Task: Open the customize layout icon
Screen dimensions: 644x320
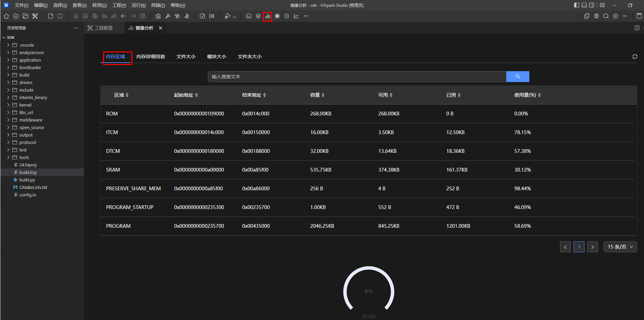Action: tap(602, 5)
